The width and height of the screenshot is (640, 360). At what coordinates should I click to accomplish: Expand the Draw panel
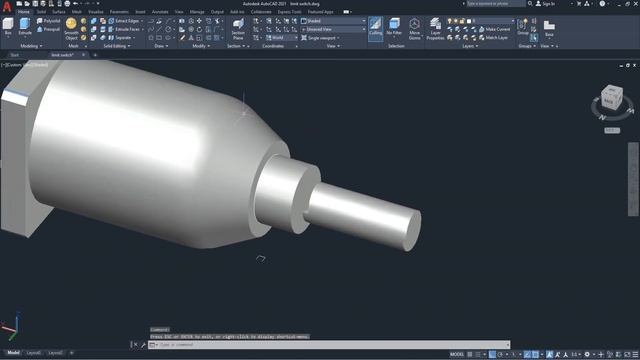pyautogui.click(x=161, y=46)
